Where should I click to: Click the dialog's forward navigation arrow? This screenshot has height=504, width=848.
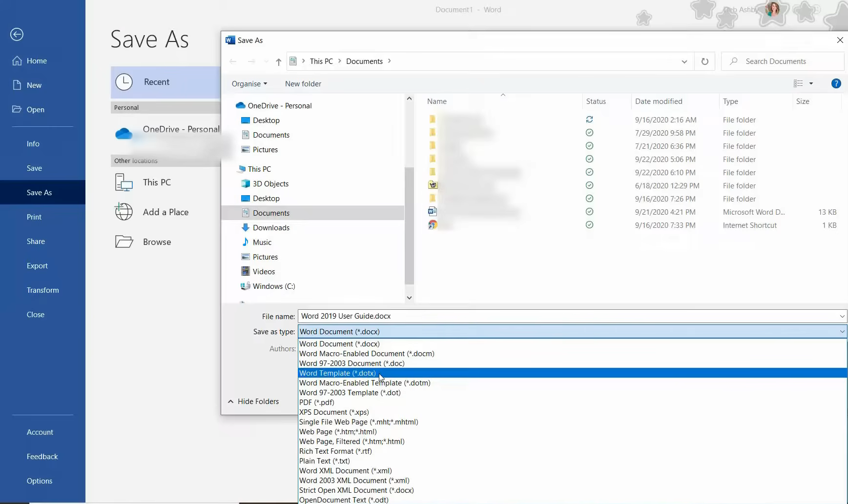[x=251, y=61]
